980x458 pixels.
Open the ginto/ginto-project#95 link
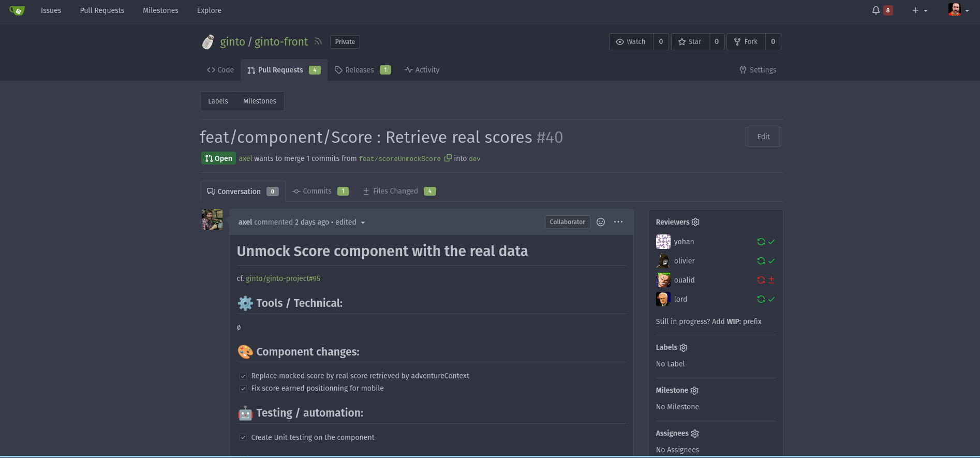point(283,278)
